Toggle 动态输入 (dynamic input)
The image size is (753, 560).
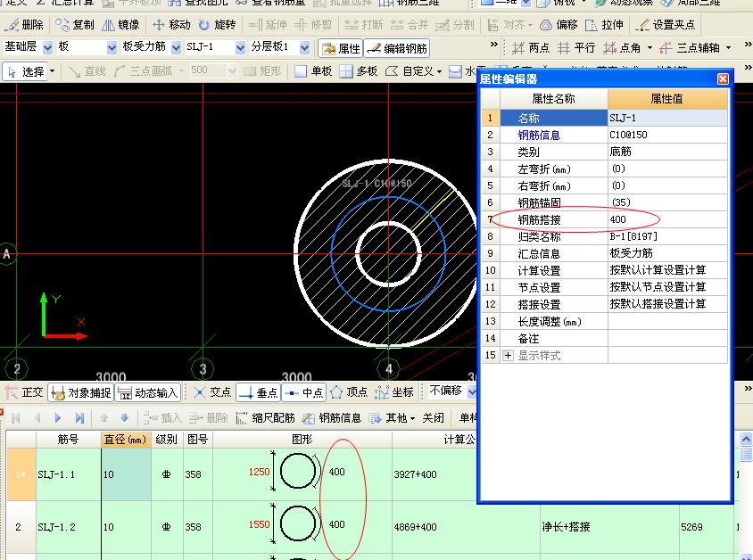point(148,392)
